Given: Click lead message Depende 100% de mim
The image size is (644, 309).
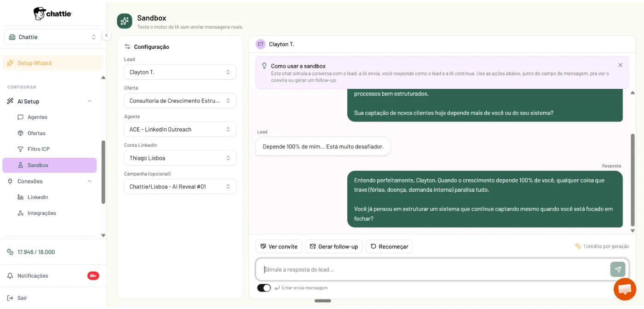Looking at the screenshot, I should 323,146.
